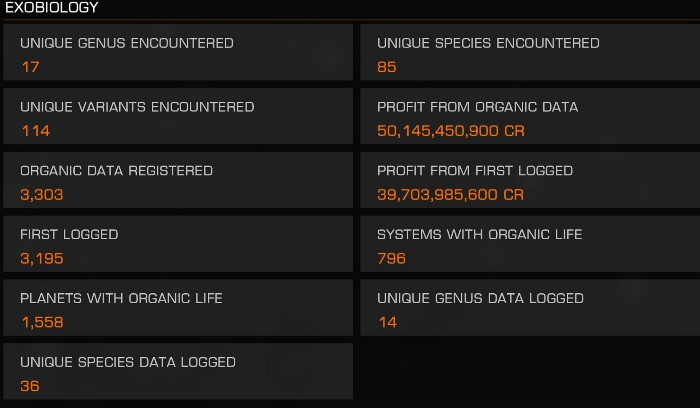The height and width of the screenshot is (408, 700).
Task: Select the Unique Genus Encountered stat tile
Action: point(178,53)
